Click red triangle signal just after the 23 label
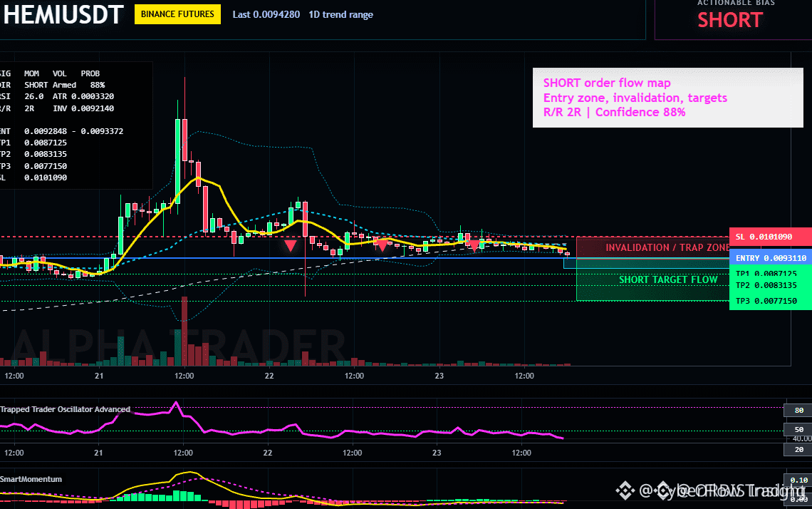This screenshot has width=812, height=509. pos(474,246)
